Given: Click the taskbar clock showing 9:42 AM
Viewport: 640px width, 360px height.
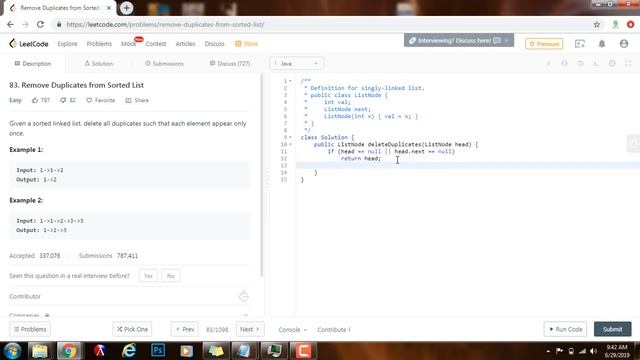Looking at the screenshot, I should 617,351.
